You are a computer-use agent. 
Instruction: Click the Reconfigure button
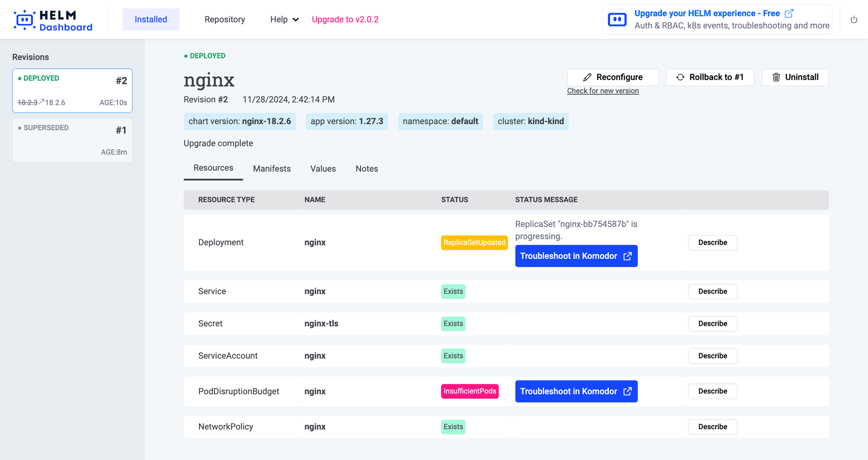point(613,77)
